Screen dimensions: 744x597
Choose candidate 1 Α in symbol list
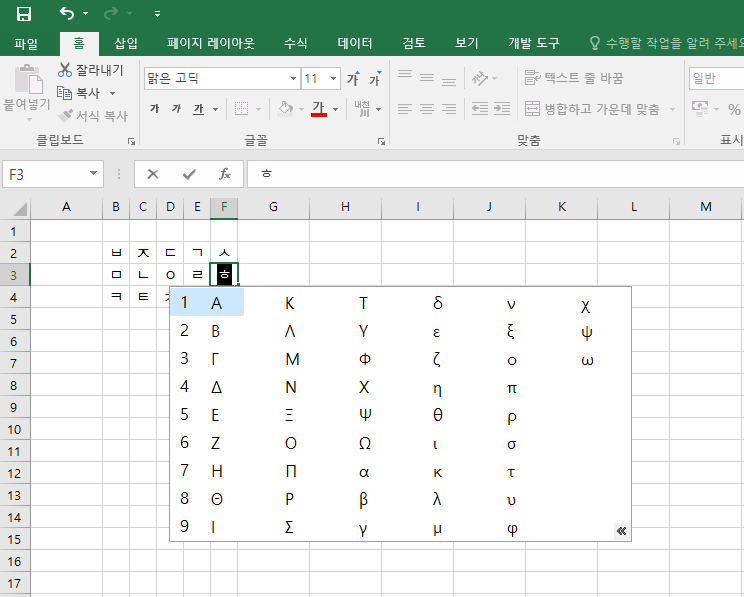[207, 303]
